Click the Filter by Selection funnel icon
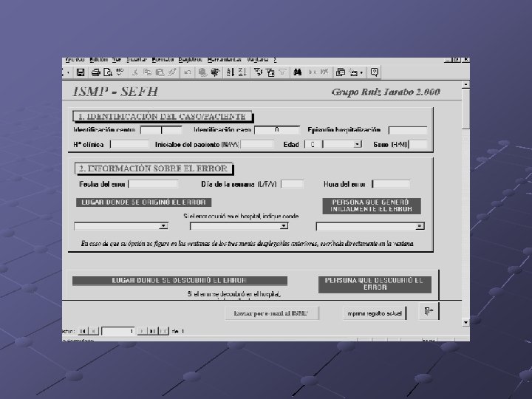Image resolution: width=532 pixels, height=399 pixels. tap(258, 72)
